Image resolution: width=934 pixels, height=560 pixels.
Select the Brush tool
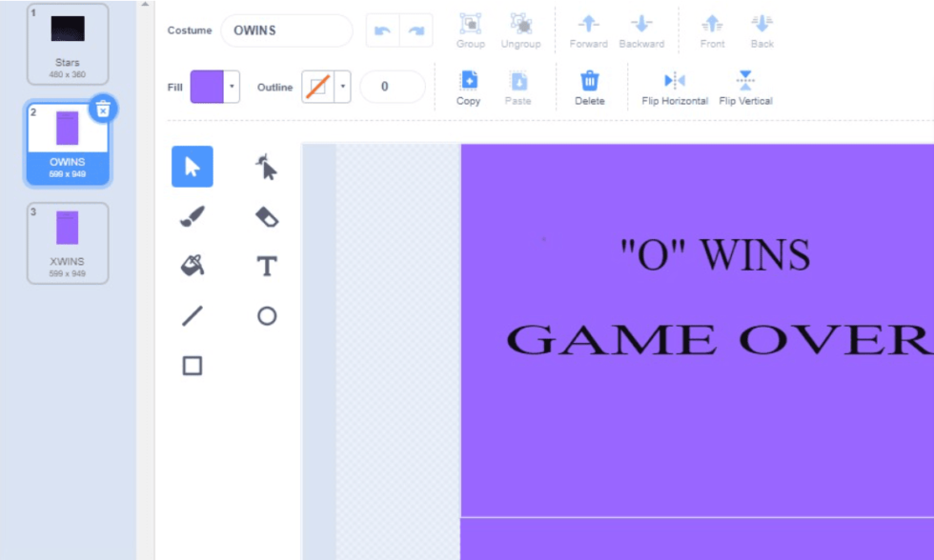192,215
